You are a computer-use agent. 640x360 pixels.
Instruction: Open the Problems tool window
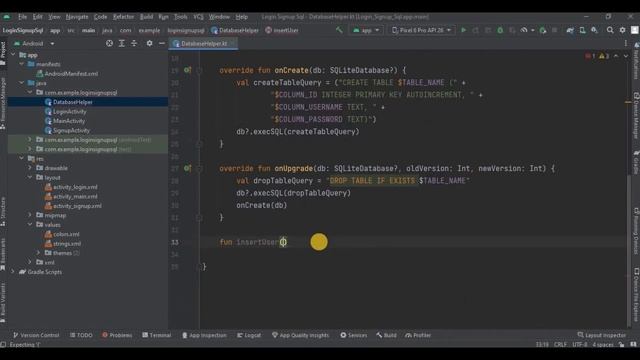(x=117, y=335)
